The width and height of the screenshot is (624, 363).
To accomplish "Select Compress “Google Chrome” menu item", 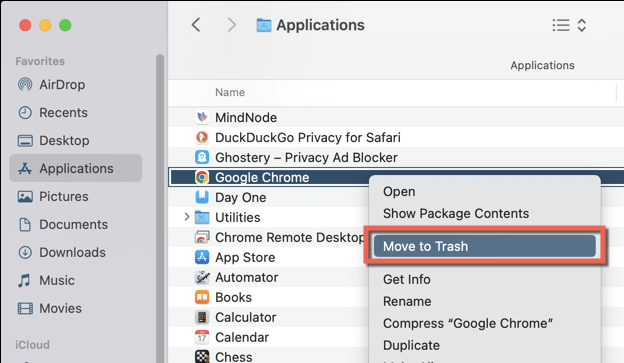I will pos(468,323).
